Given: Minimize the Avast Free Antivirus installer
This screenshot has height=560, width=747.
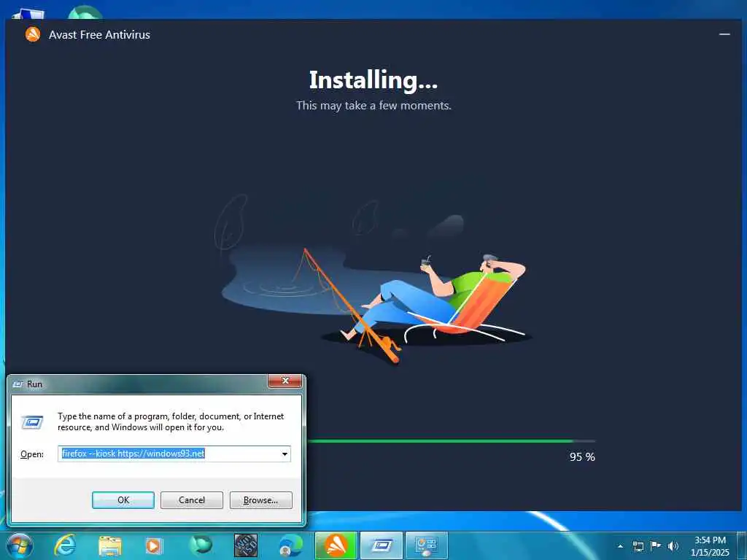Looking at the screenshot, I should (724, 34).
